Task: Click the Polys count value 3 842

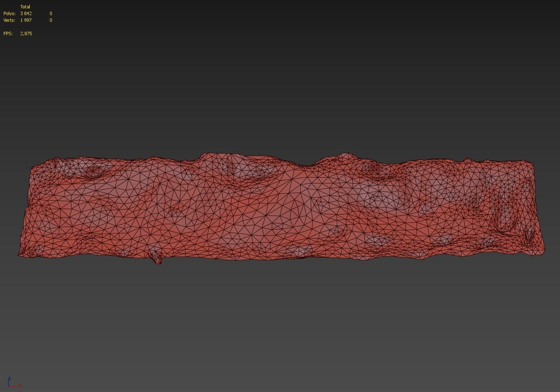Action: coord(26,13)
